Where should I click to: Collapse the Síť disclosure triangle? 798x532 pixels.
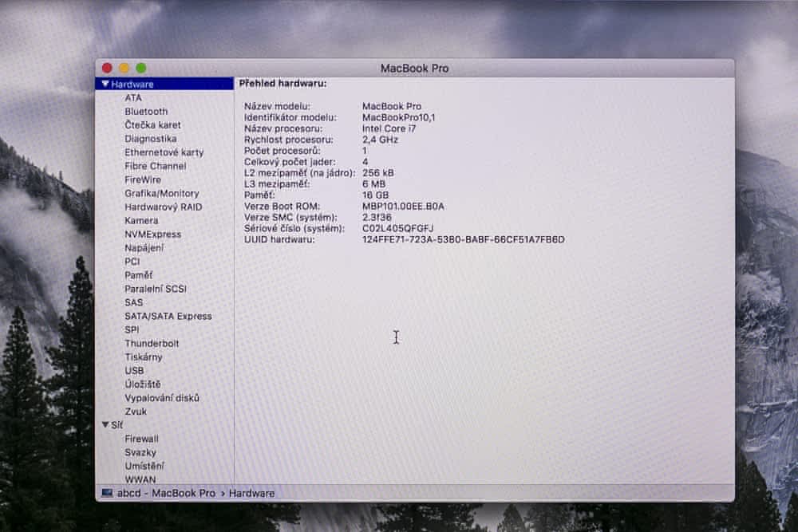pyautogui.click(x=105, y=424)
